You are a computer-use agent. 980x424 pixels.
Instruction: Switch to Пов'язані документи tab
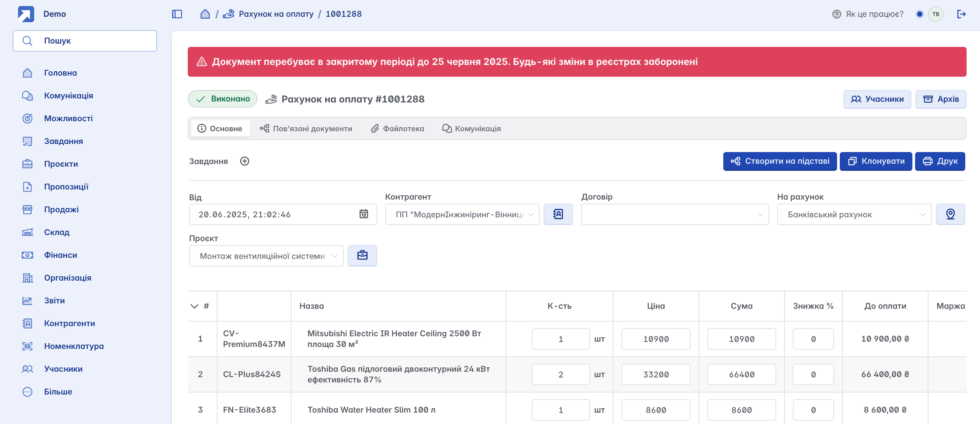coord(306,129)
